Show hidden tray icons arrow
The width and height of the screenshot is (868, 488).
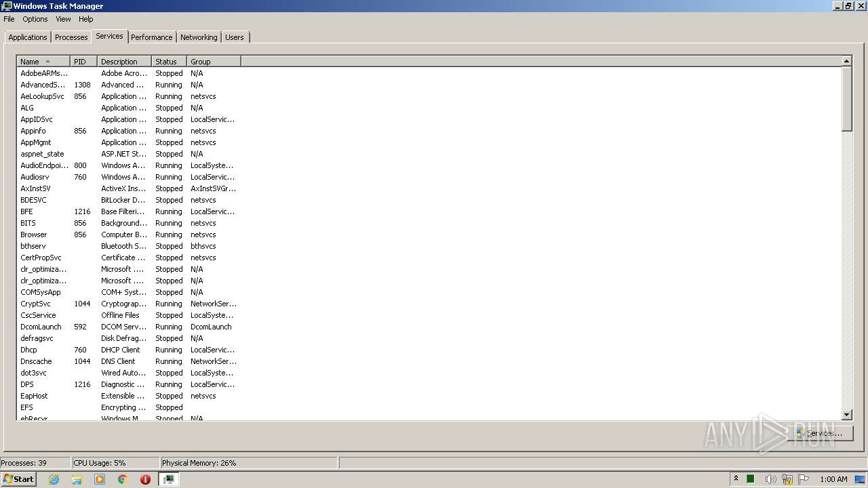click(x=736, y=479)
